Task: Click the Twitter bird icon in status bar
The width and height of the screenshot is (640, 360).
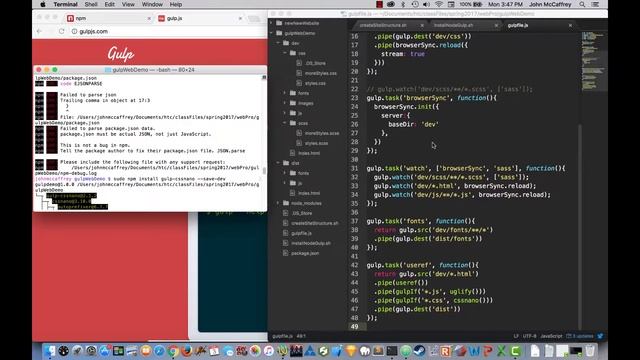Action: click(600, 336)
